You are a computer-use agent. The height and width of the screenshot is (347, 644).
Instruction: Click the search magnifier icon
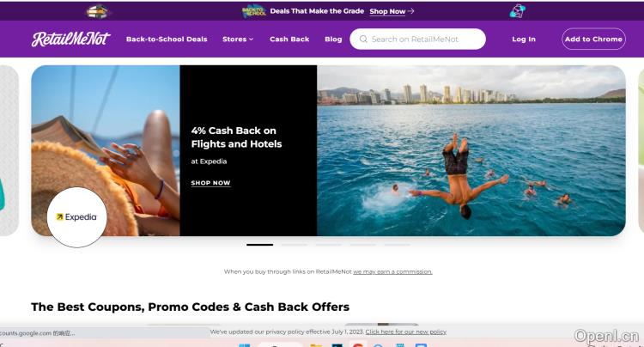click(363, 39)
